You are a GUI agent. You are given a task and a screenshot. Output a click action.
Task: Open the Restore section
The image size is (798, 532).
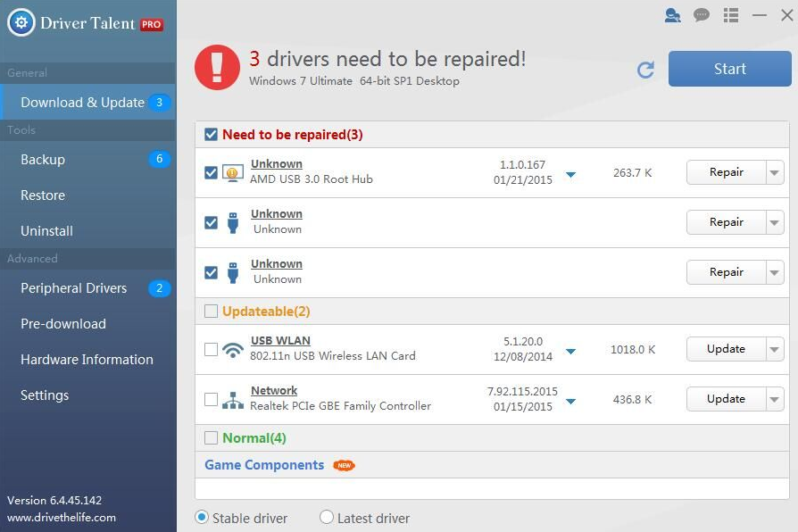(88, 195)
